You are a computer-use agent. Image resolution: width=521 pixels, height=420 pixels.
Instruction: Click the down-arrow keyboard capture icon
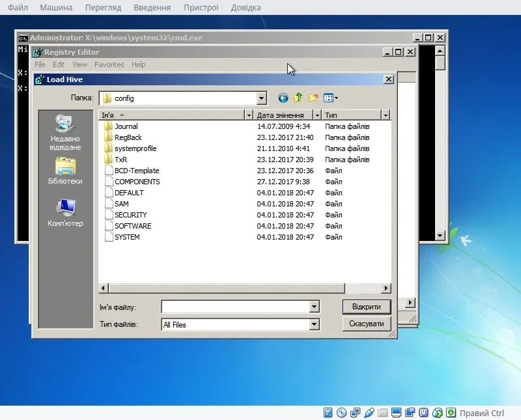[x=451, y=413]
